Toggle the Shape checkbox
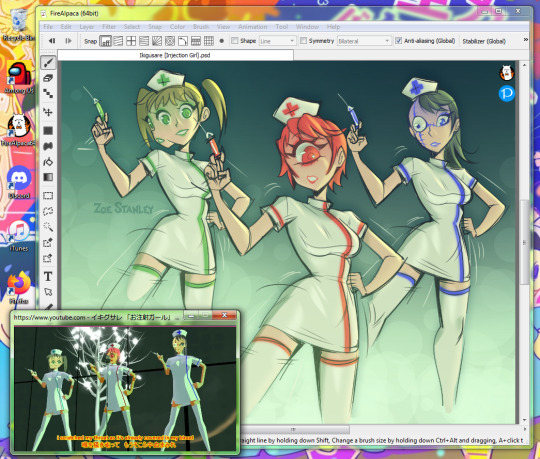Image resolution: width=540 pixels, height=459 pixels. click(x=235, y=41)
